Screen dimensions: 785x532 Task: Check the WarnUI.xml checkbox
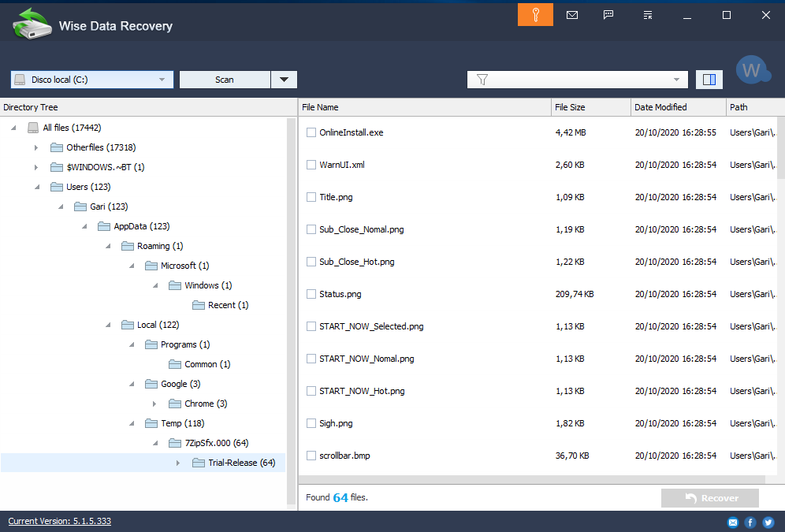(x=311, y=165)
